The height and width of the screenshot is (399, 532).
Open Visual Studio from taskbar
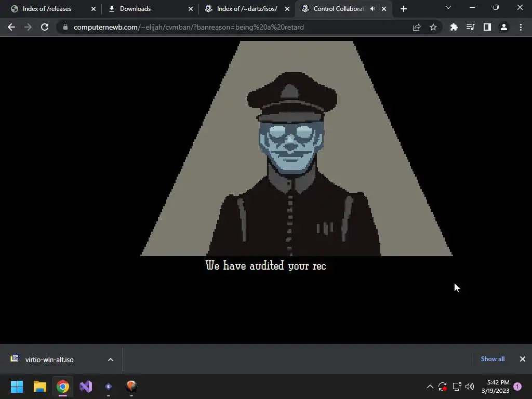(86, 387)
